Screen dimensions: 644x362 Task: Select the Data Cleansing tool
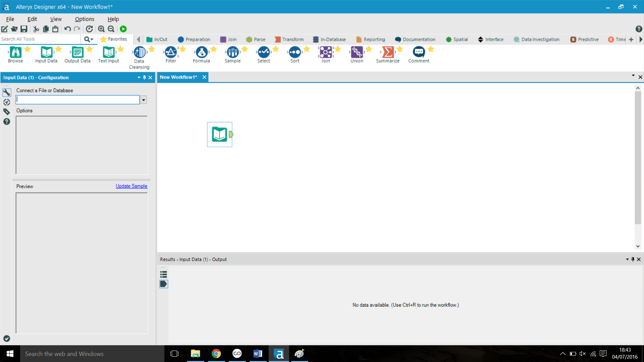pos(139,53)
